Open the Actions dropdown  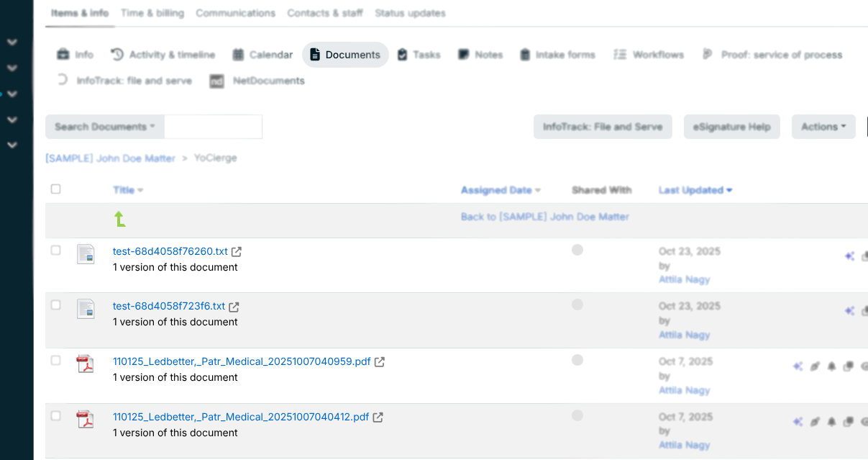(823, 126)
